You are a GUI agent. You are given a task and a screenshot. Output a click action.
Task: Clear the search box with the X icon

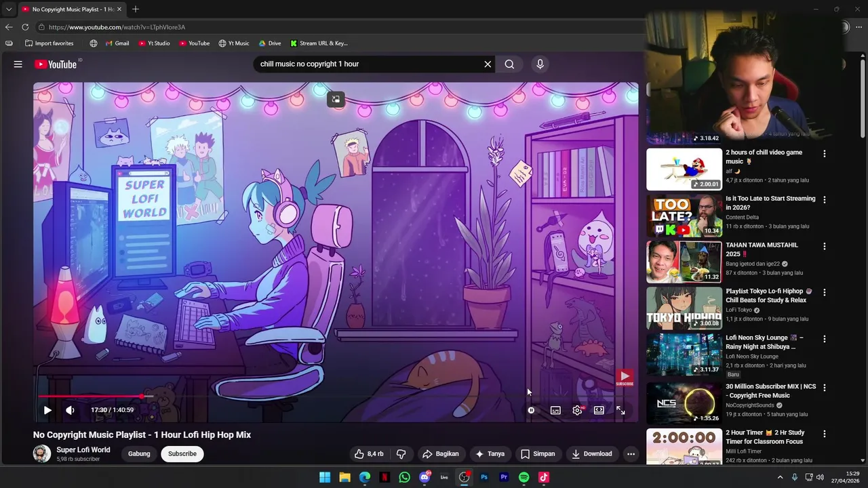(x=488, y=64)
